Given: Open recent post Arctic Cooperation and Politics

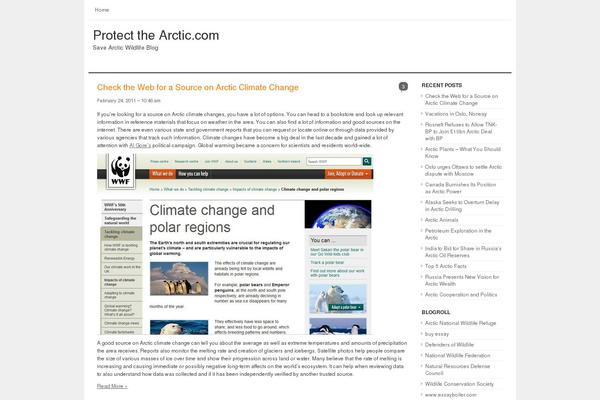Looking at the screenshot, I should pyautogui.click(x=461, y=295).
